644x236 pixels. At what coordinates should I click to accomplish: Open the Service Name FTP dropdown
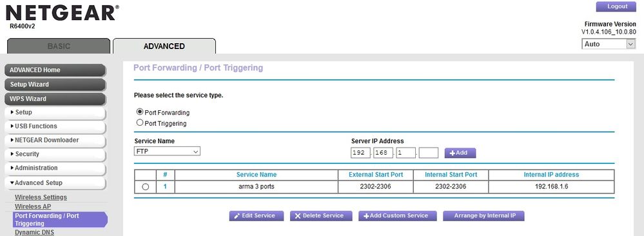167,152
